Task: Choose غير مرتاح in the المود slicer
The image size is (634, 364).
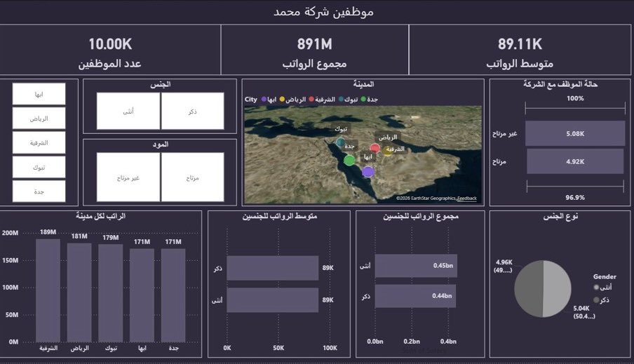Action: [128, 177]
